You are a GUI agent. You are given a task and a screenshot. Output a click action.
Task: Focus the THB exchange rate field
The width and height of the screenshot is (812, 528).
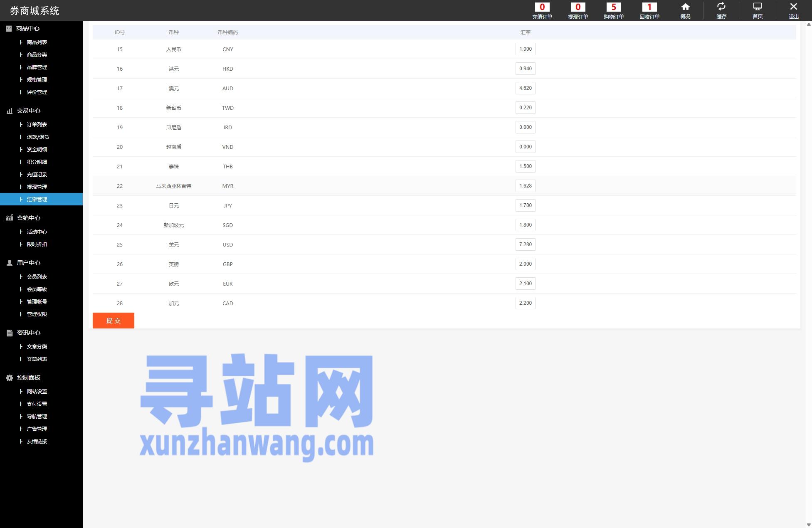tap(526, 166)
